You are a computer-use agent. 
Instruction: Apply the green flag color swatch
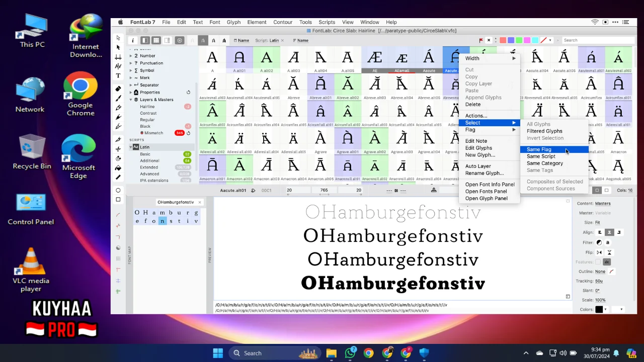(519, 40)
